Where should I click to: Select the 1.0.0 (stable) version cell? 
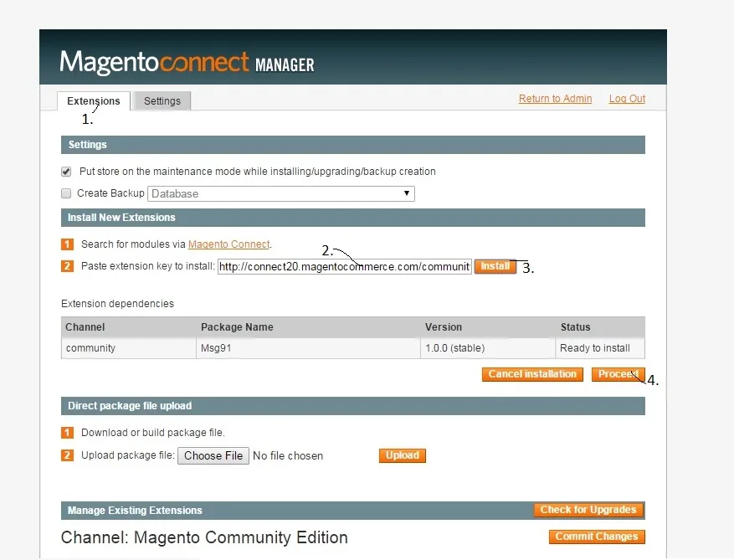488,348
